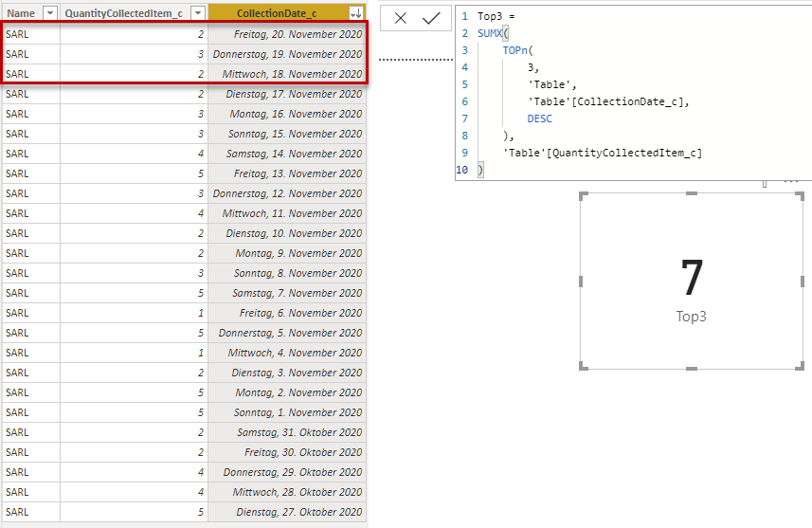Select the cell Dienstag, 10. November 2020

(x=287, y=233)
